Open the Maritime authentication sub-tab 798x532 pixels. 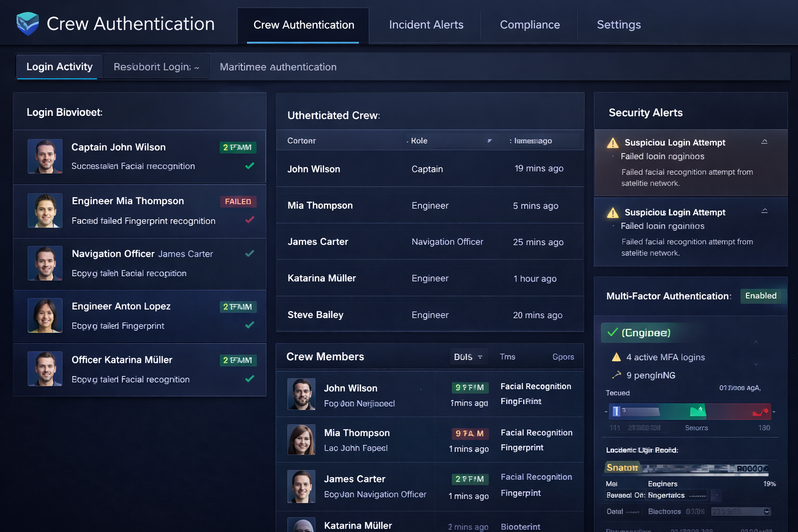[x=278, y=67]
